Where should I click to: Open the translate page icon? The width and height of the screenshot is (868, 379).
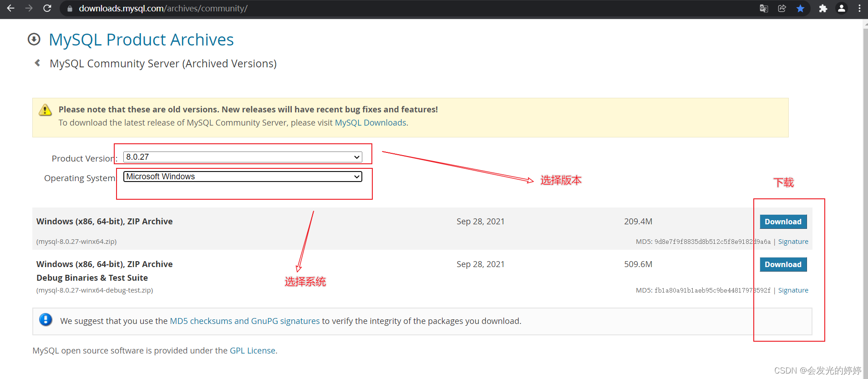click(x=764, y=8)
